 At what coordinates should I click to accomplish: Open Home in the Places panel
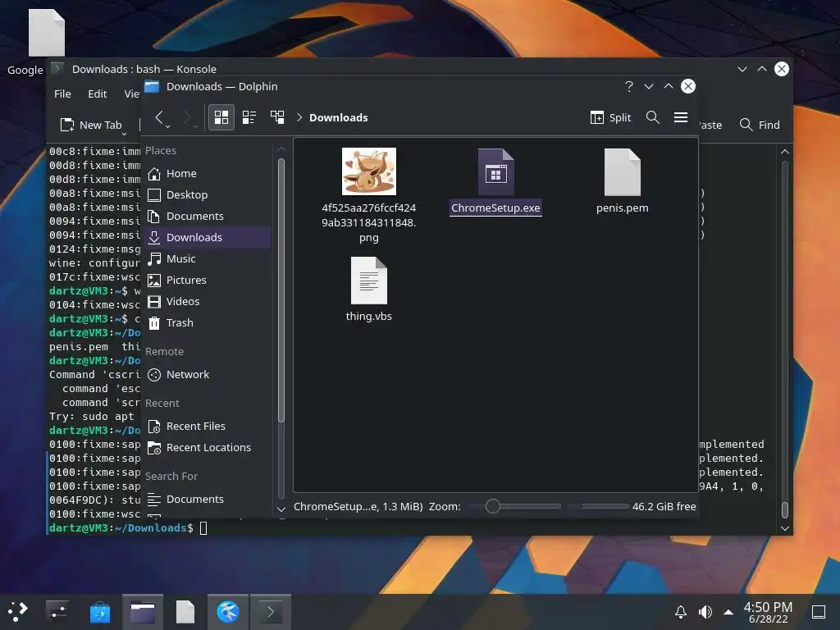point(207,174)
